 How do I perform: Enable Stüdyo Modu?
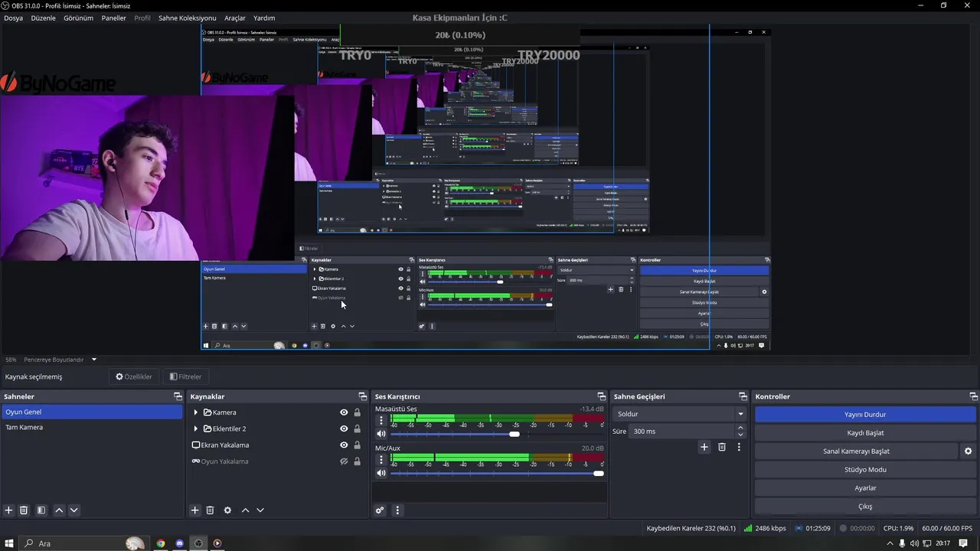(865, 470)
